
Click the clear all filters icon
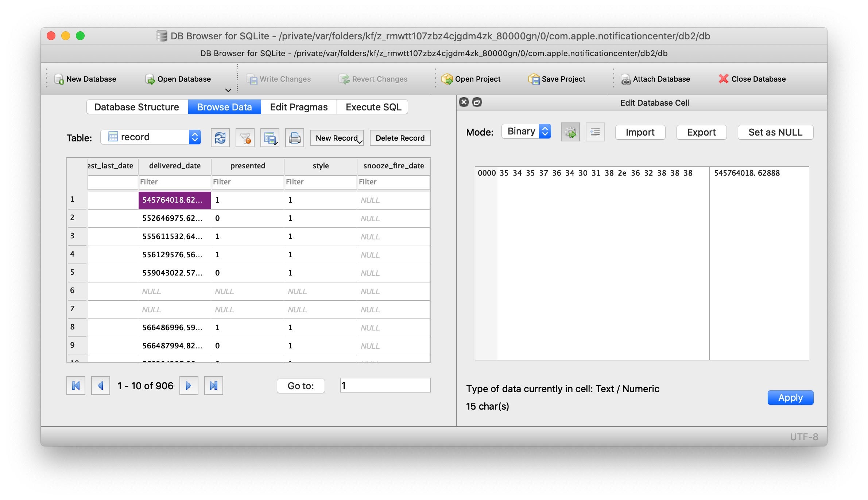tap(245, 138)
